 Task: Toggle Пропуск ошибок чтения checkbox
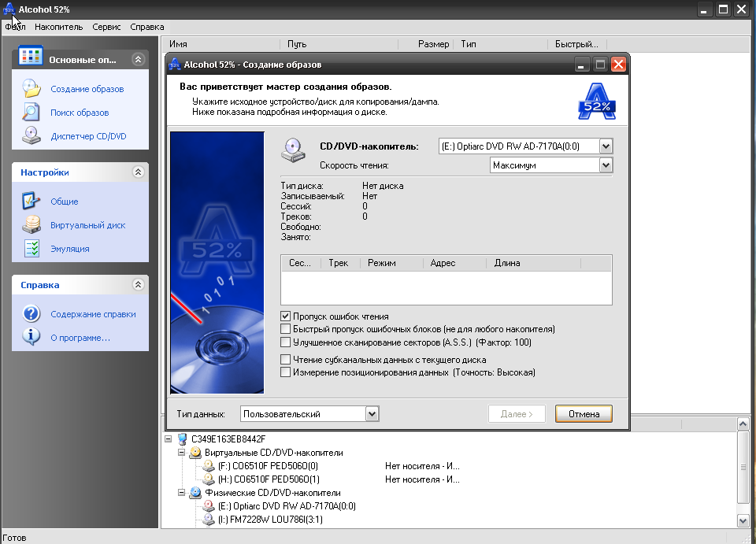tap(285, 316)
